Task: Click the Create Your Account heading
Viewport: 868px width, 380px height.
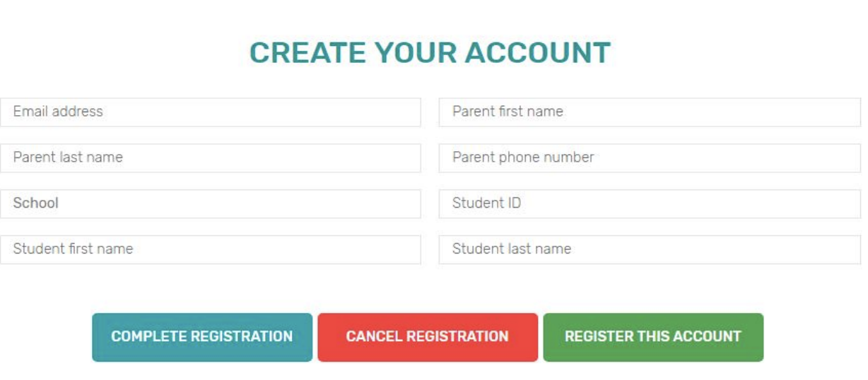Action: (430, 53)
